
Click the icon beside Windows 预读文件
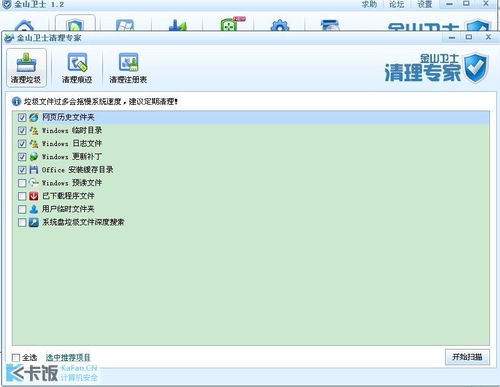click(x=34, y=183)
